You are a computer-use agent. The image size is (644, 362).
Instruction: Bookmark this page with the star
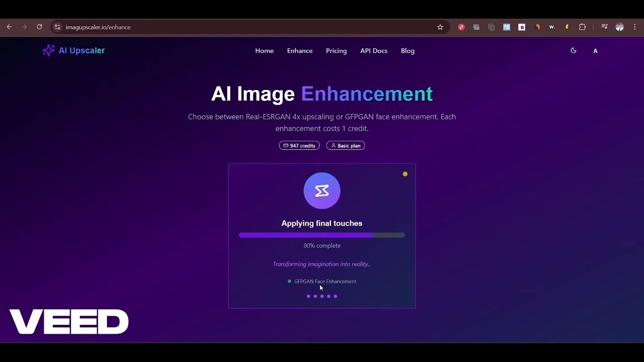coord(440,27)
